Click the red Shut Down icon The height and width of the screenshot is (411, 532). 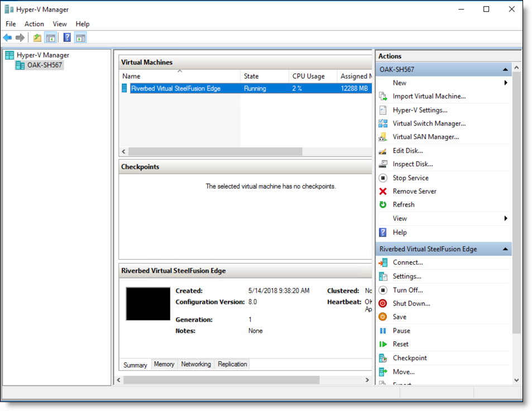pyautogui.click(x=383, y=303)
